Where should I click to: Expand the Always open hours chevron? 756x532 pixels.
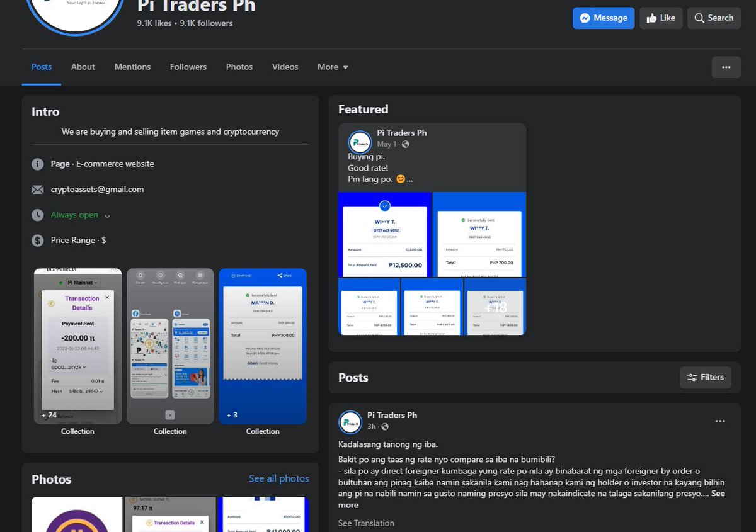pyautogui.click(x=107, y=216)
